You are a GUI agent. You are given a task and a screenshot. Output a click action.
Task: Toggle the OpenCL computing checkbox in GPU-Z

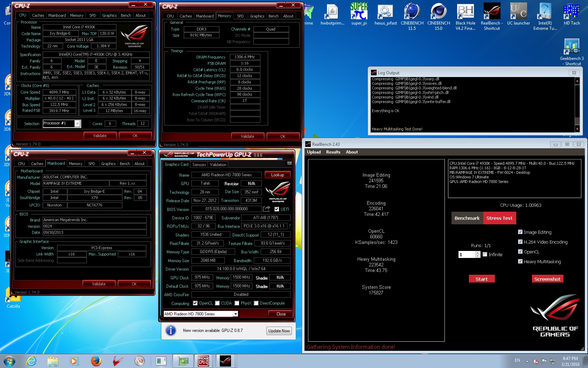pyautogui.click(x=195, y=303)
